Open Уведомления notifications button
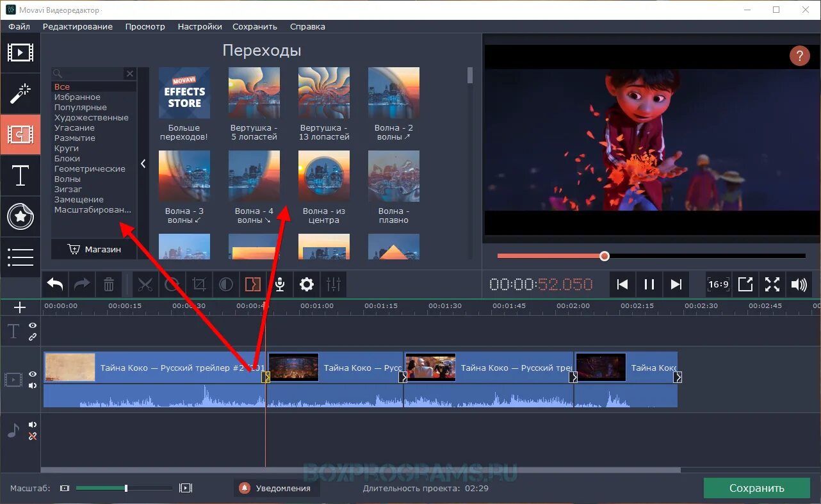This screenshot has height=504, width=821. (x=276, y=488)
